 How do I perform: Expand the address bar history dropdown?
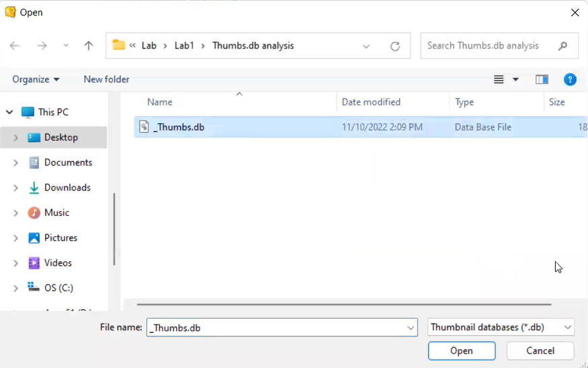(366, 46)
